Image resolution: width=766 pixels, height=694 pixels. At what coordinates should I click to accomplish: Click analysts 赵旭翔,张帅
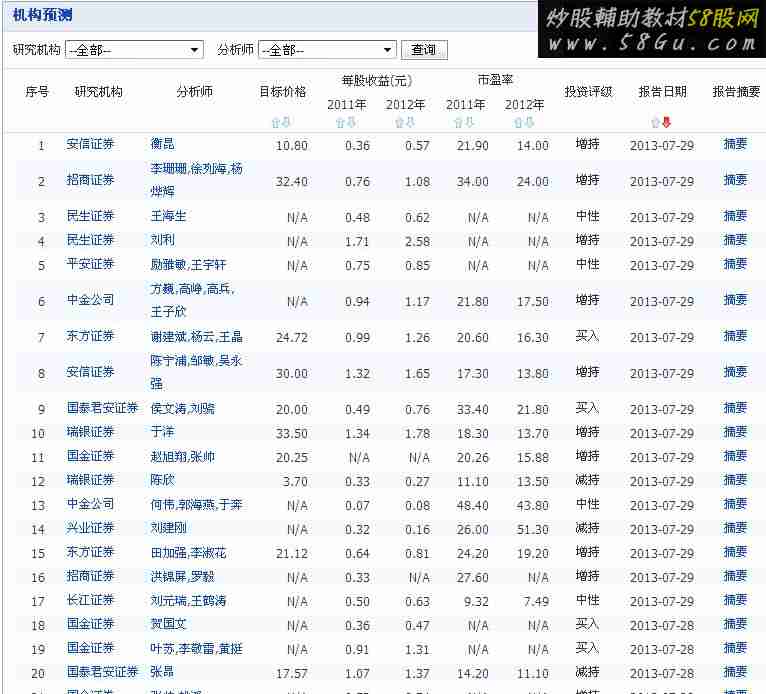[x=183, y=457]
